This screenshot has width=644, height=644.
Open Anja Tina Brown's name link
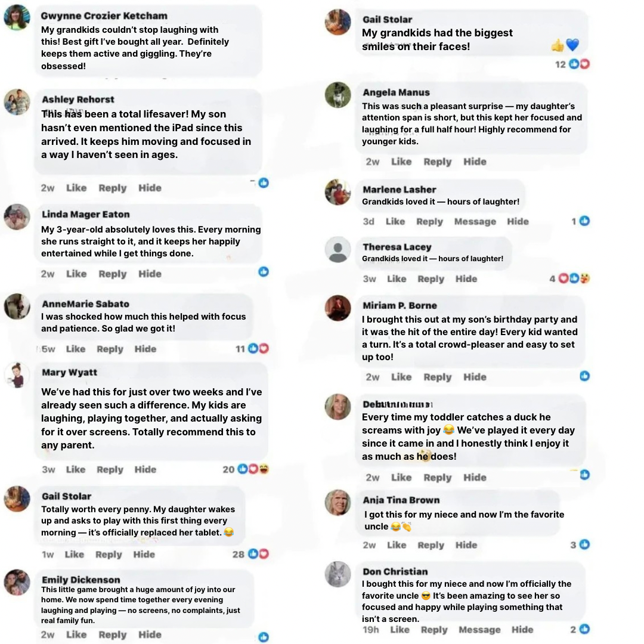(x=401, y=500)
